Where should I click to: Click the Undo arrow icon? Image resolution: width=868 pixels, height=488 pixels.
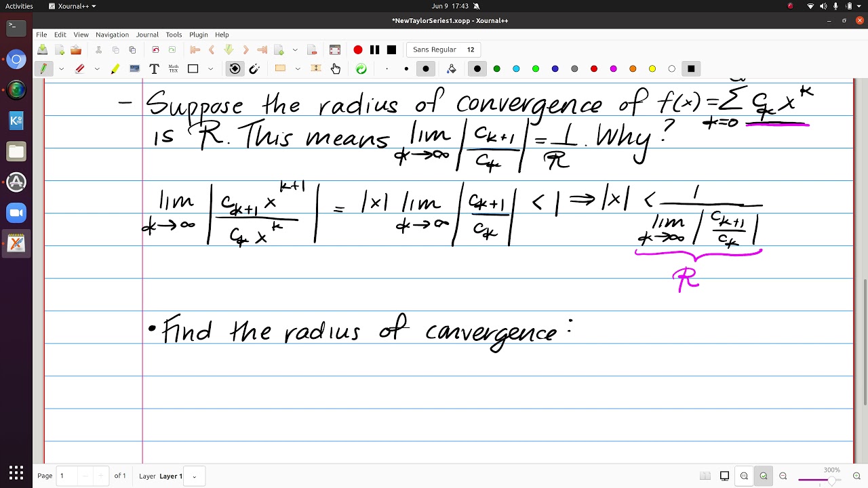click(155, 49)
